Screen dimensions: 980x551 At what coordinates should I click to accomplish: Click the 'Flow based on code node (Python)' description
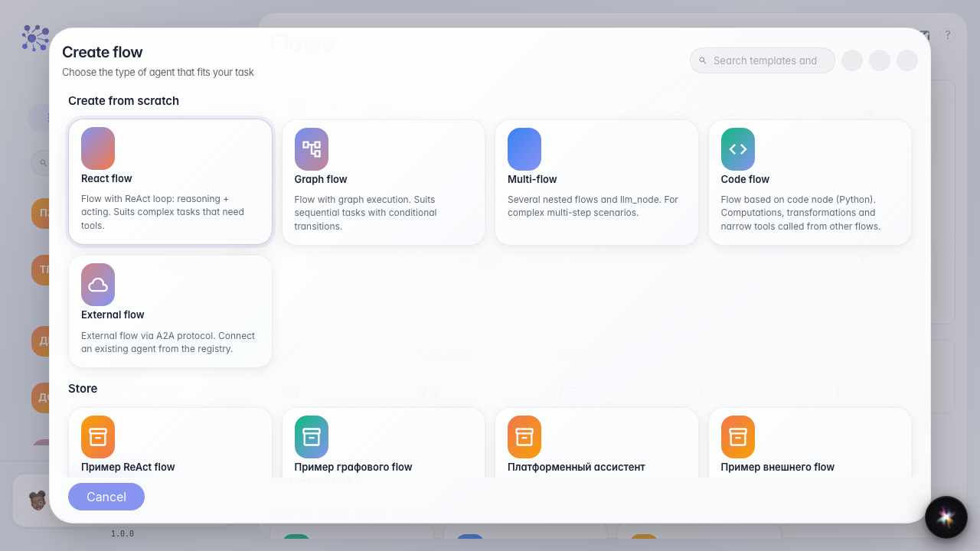pyautogui.click(x=801, y=213)
